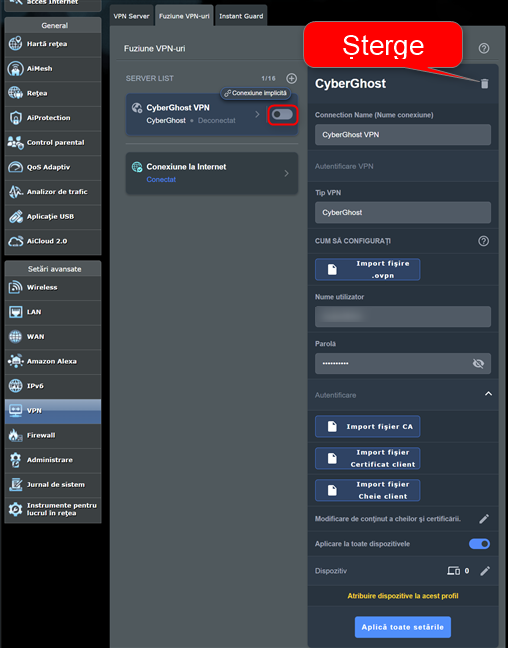This screenshot has height=648, width=508.
Task: Open help icon next to CUM SĂ CONFIGURAȚI
Action: pos(483,241)
